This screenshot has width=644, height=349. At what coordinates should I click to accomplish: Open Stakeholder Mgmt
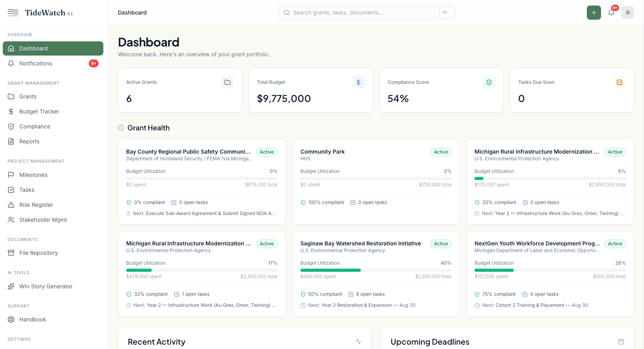(53, 220)
